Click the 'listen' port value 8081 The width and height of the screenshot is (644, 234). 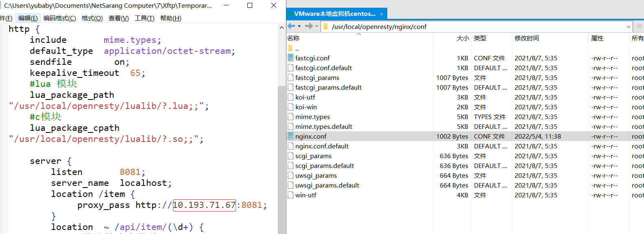(x=130, y=172)
